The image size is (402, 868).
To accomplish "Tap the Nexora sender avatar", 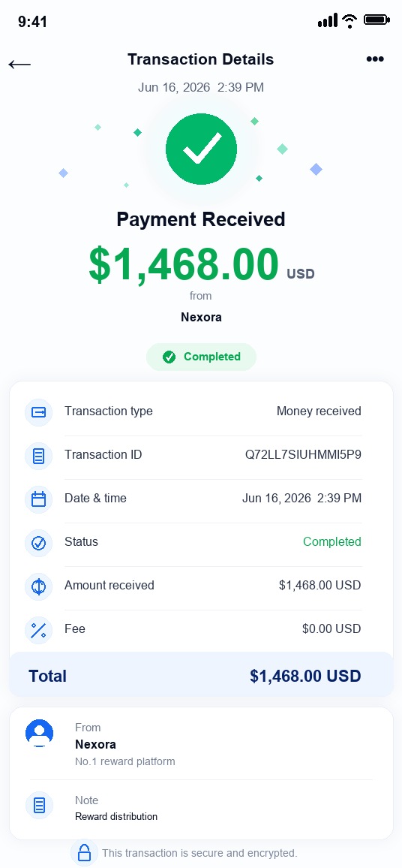I will 39,733.
